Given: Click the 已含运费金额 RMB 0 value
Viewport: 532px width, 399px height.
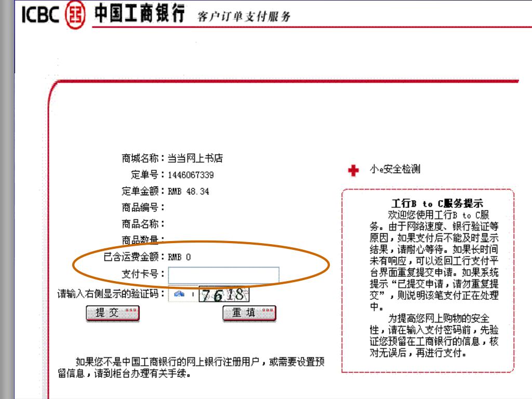Looking at the screenshot, I should click(179, 257).
